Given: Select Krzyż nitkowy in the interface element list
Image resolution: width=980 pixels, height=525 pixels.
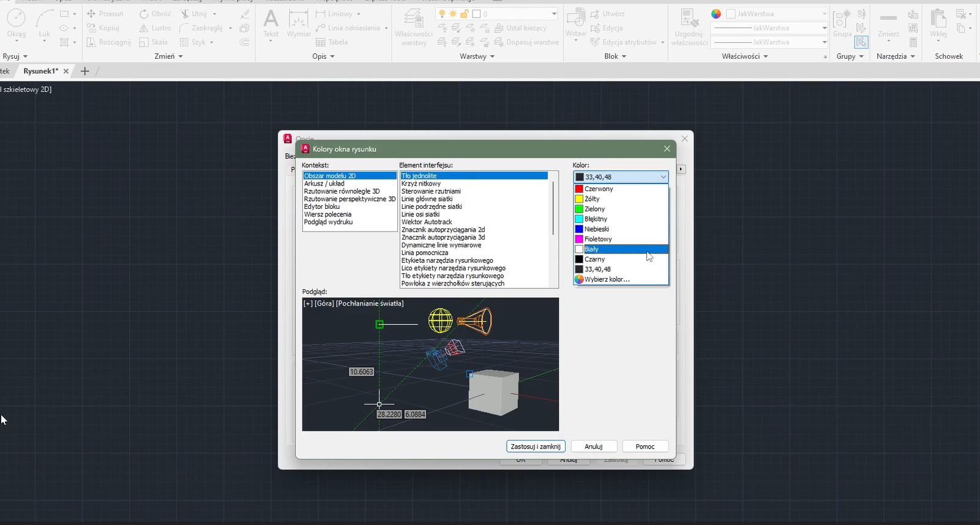Looking at the screenshot, I should point(421,184).
